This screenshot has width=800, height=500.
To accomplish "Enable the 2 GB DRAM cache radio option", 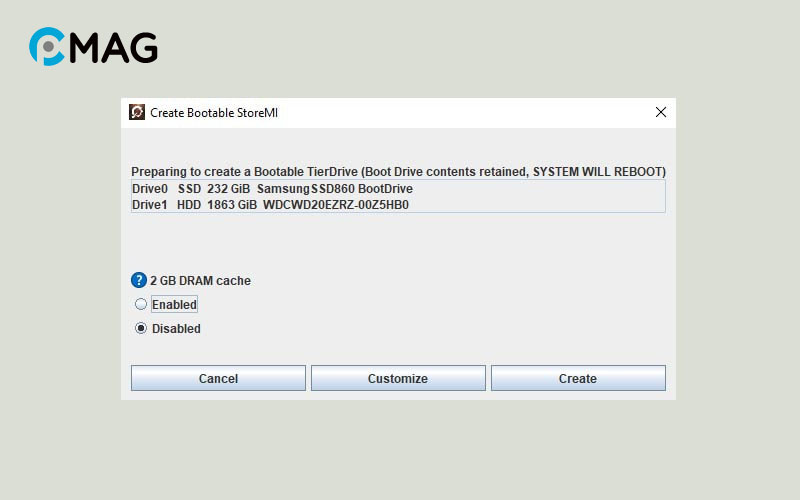I will (141, 304).
